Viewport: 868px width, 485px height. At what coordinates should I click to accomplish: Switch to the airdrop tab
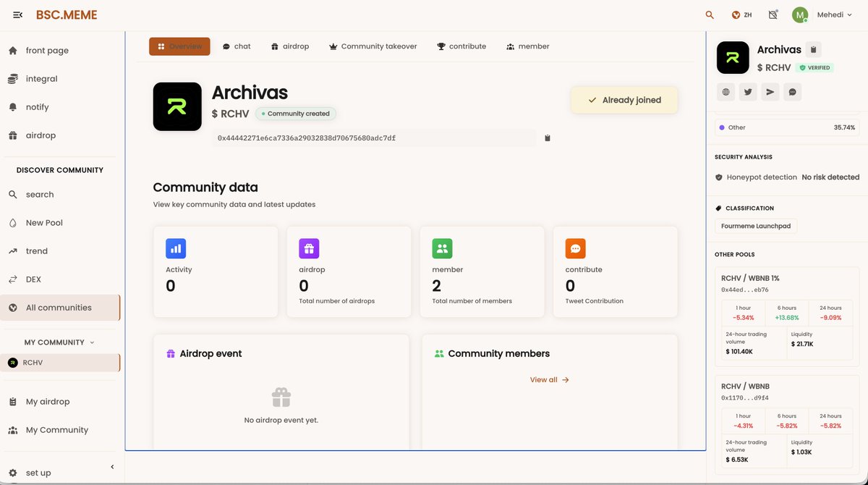[290, 46]
